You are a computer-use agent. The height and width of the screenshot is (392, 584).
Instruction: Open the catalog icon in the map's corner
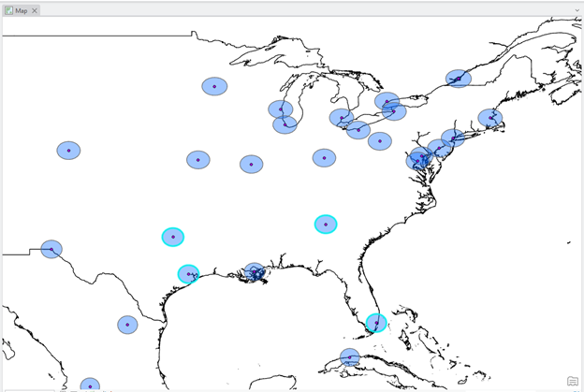pos(573,381)
